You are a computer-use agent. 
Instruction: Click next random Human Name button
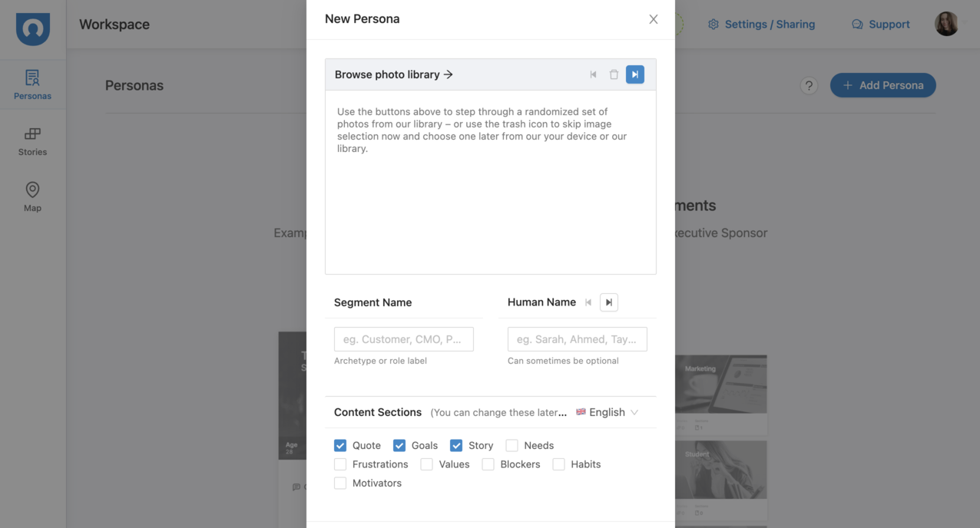click(608, 302)
